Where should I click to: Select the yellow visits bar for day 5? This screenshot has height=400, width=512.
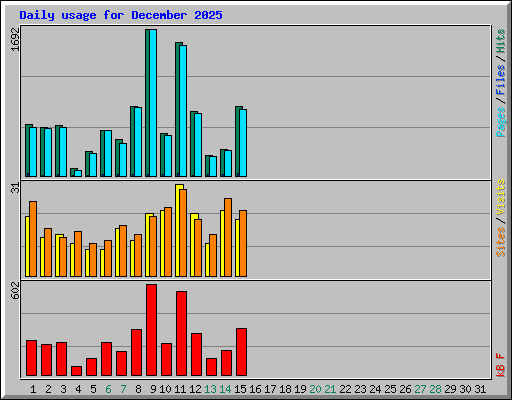click(x=87, y=263)
